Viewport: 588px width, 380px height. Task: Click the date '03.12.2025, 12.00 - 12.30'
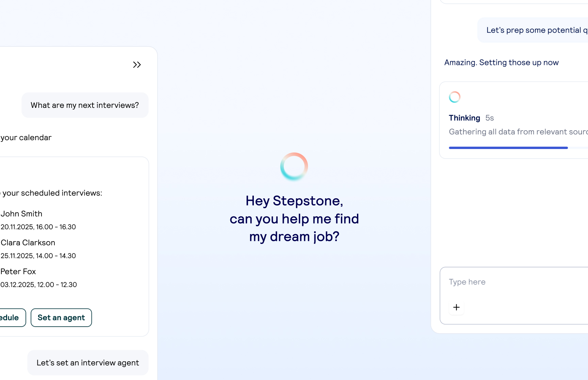[x=38, y=285]
